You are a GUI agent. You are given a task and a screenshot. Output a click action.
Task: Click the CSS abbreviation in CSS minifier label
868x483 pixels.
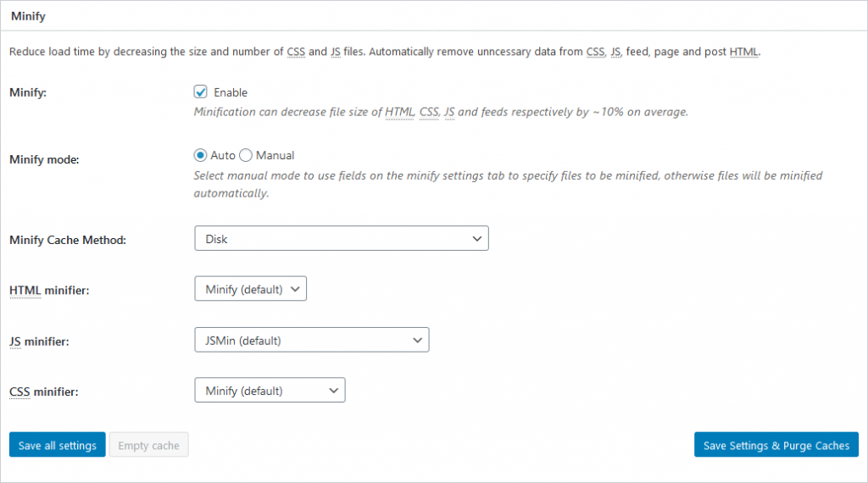[19, 391]
